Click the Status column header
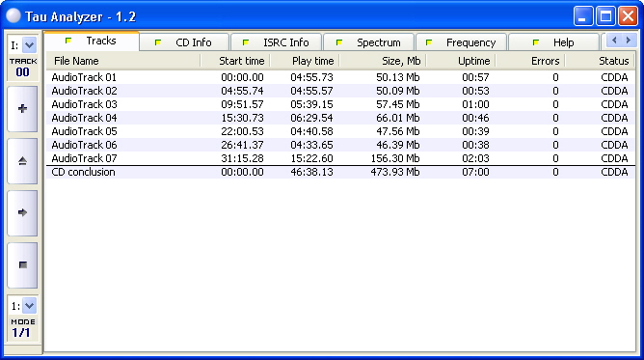Viewport: 644px width, 360px height. (600, 61)
